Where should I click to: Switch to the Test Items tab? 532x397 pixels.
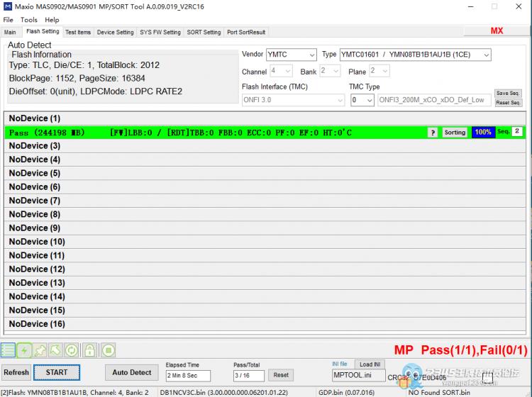(78, 32)
